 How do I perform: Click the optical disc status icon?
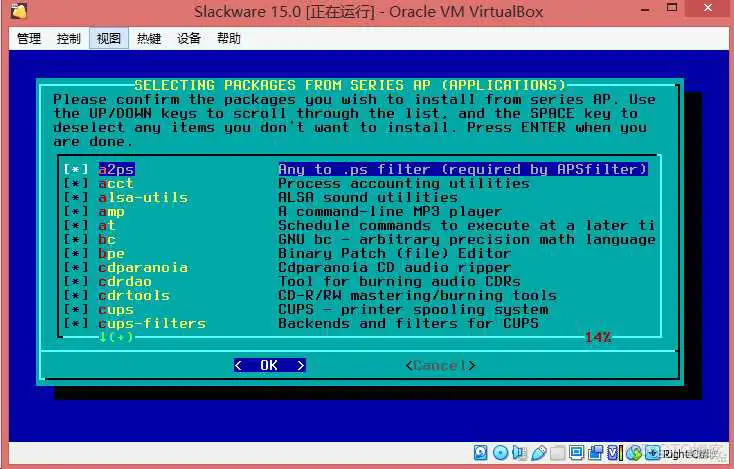[500, 453]
